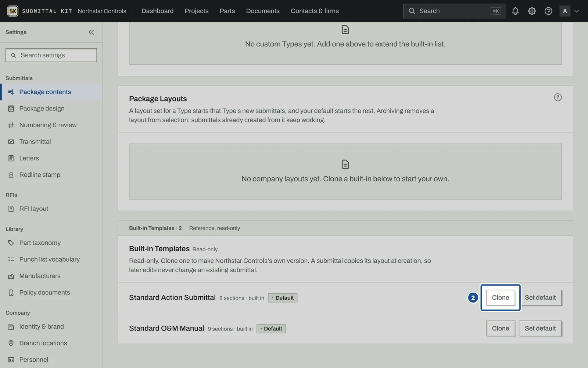Open Identity & brand settings
This screenshot has height=368, width=588.
51,326
